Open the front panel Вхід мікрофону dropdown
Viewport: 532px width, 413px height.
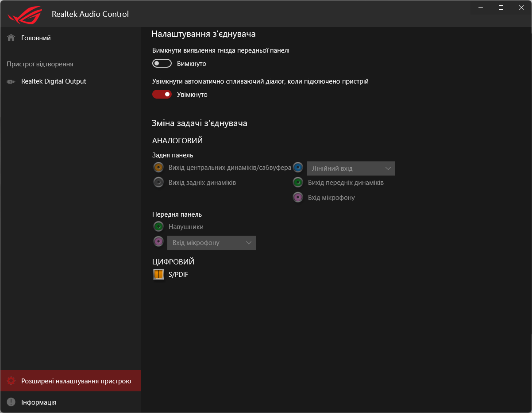tap(211, 243)
